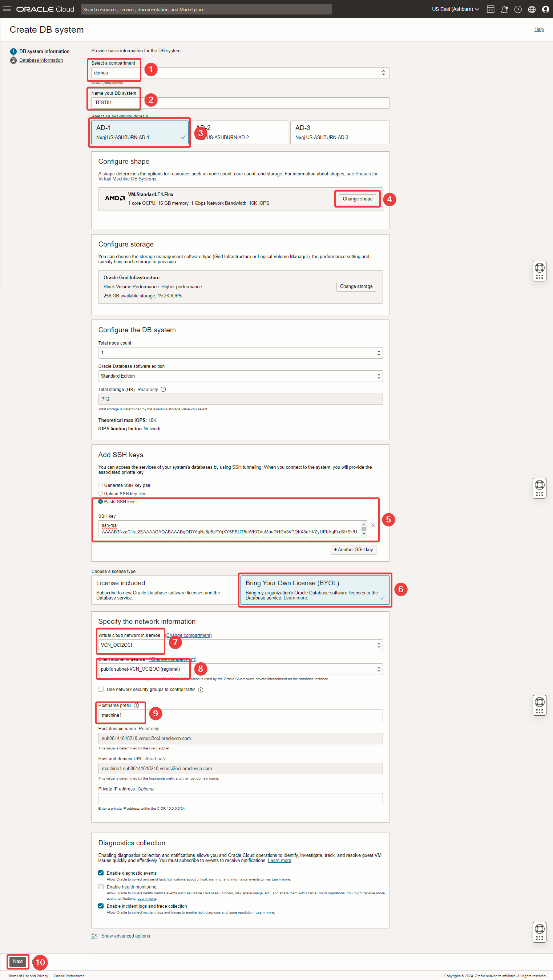Click the Change storage button
The image size is (553, 980).
(x=356, y=286)
